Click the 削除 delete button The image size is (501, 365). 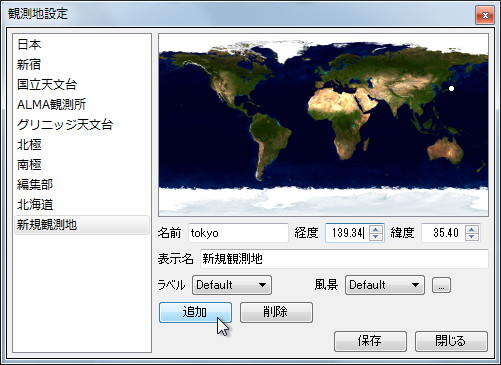click(x=276, y=312)
